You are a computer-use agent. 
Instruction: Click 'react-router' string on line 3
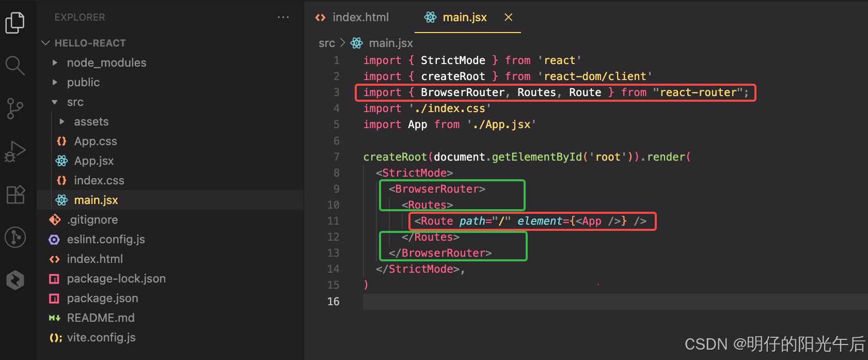(698, 92)
